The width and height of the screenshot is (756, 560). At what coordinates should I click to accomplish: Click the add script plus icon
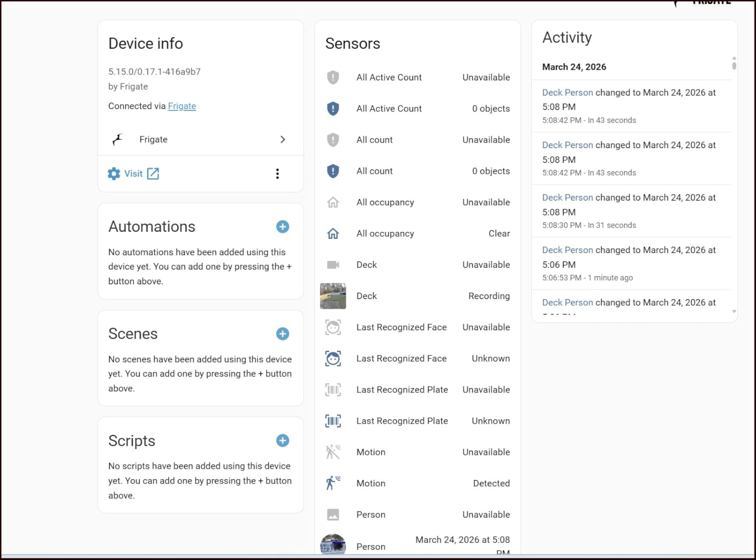click(x=282, y=440)
